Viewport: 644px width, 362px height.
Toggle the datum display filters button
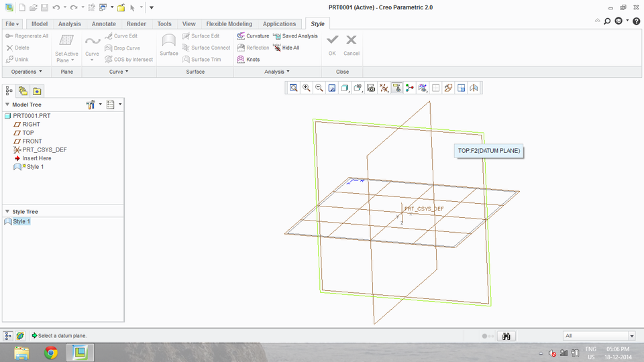pyautogui.click(x=384, y=88)
